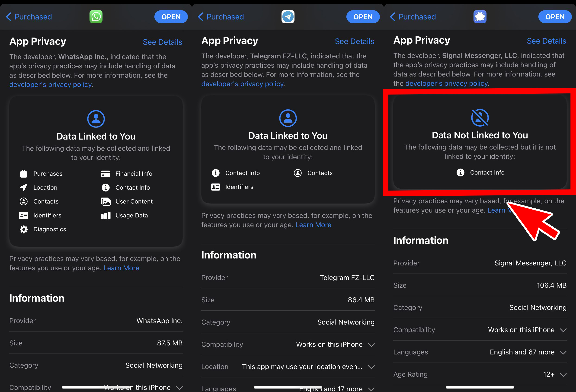Tap the User Content photos icon
Viewport: 576px width, 392px height.
[x=106, y=201]
